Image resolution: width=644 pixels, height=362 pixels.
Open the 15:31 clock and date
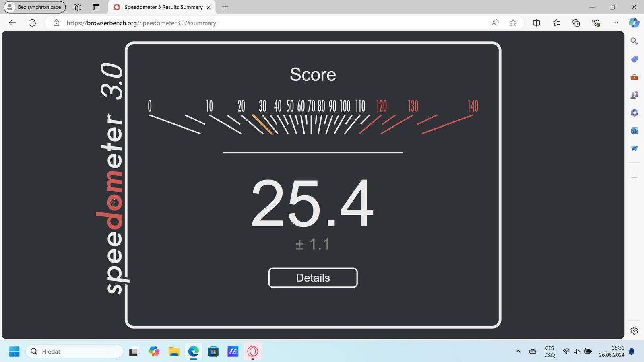[611, 352]
